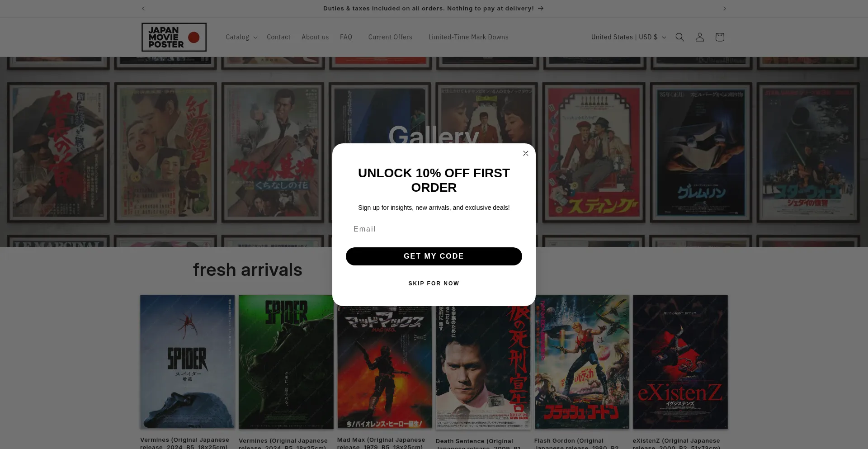This screenshot has height=449, width=868.
Task: Show next announcement with right arrow
Action: [724, 9]
